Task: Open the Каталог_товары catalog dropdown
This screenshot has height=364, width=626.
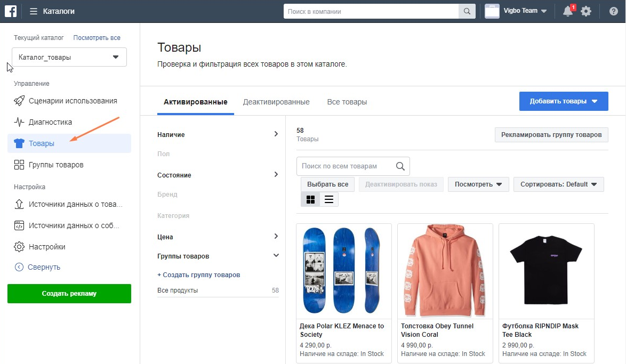Action: tap(69, 57)
